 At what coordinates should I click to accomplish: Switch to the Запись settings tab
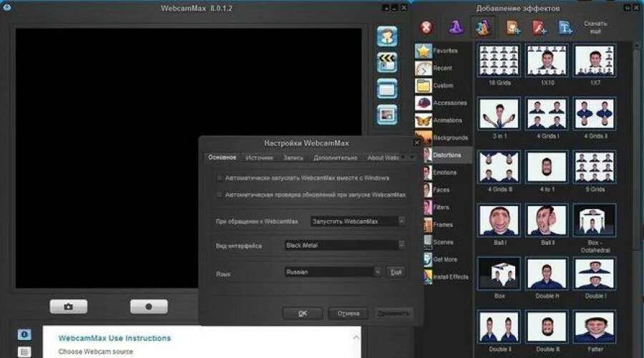coord(293,158)
